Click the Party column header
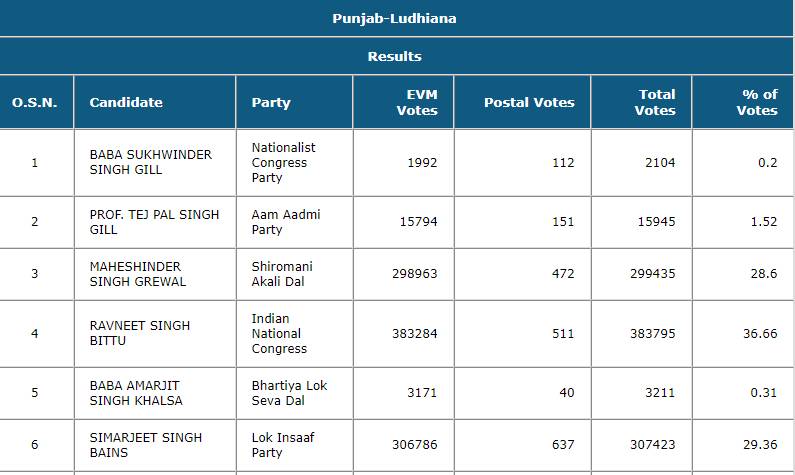 [271, 102]
